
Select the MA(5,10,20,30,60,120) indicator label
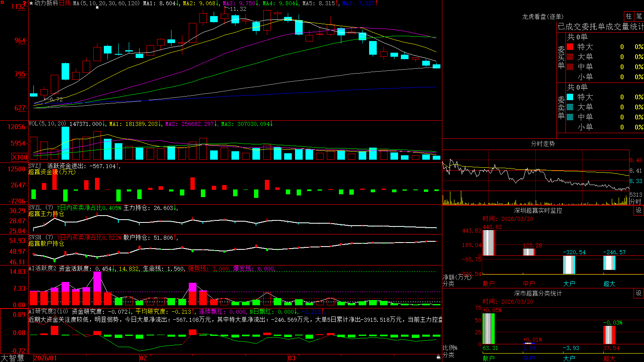coord(106,3)
